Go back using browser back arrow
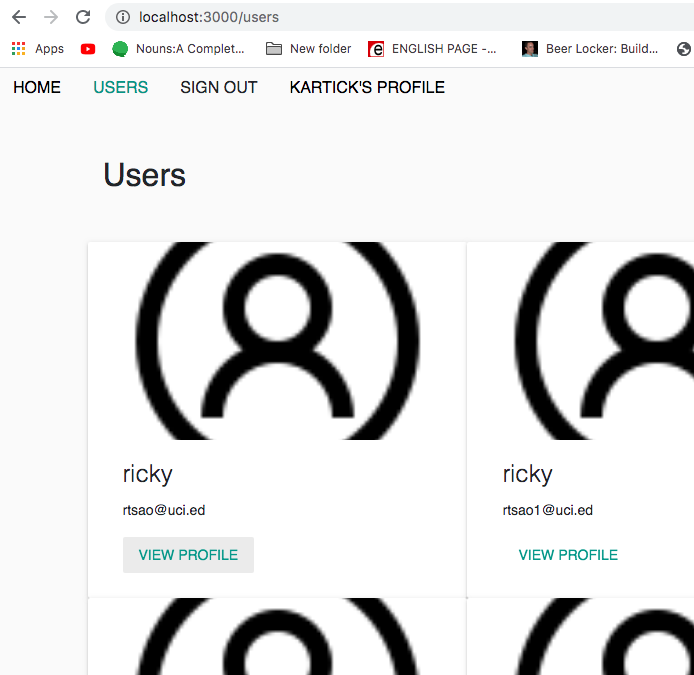694x675 pixels. click(19, 17)
